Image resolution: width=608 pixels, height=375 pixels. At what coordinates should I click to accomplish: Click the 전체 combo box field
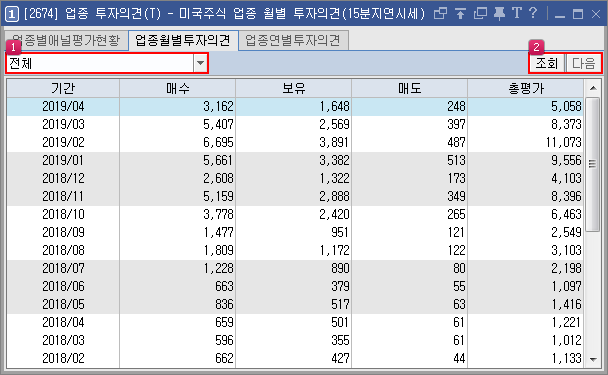coord(100,63)
